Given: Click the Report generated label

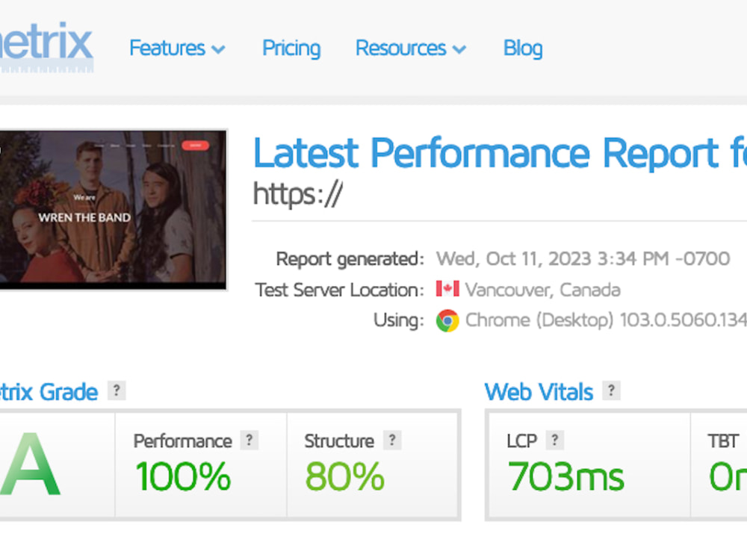Looking at the screenshot, I should 350,259.
